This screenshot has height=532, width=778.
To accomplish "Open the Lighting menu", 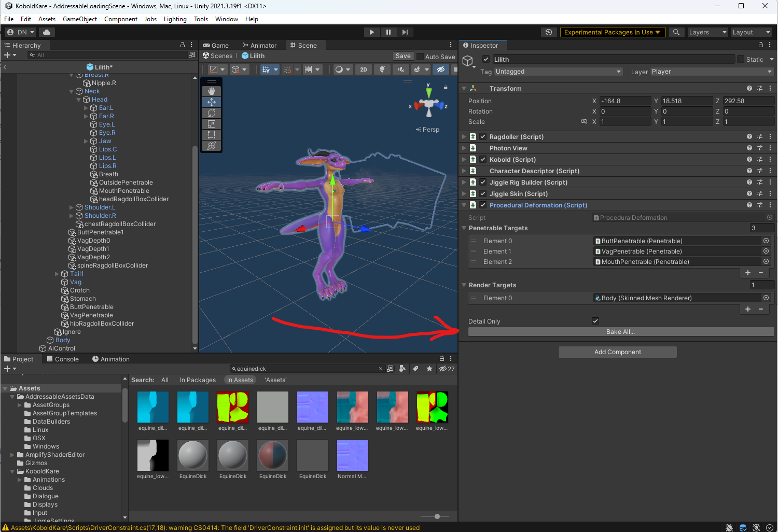I will 175,19.
